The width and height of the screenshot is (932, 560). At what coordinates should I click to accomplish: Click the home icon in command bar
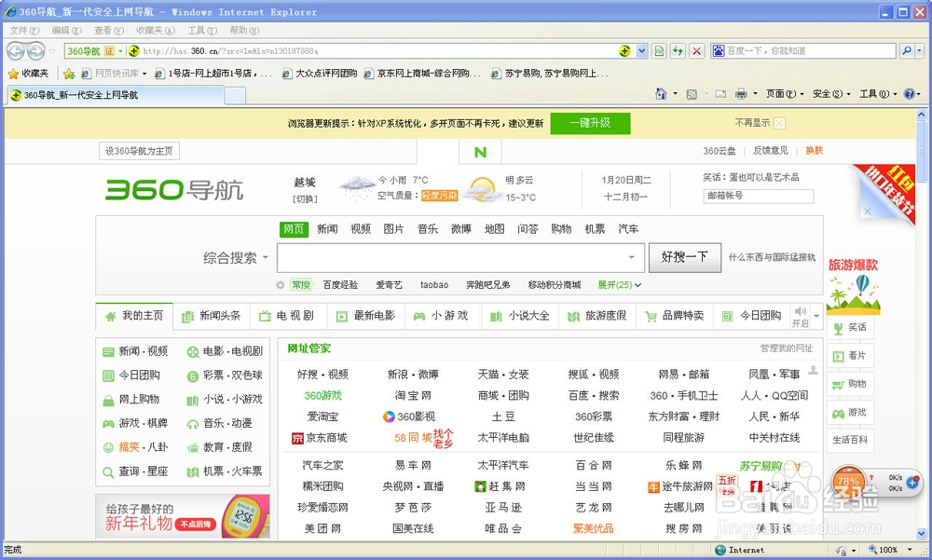pyautogui.click(x=661, y=93)
